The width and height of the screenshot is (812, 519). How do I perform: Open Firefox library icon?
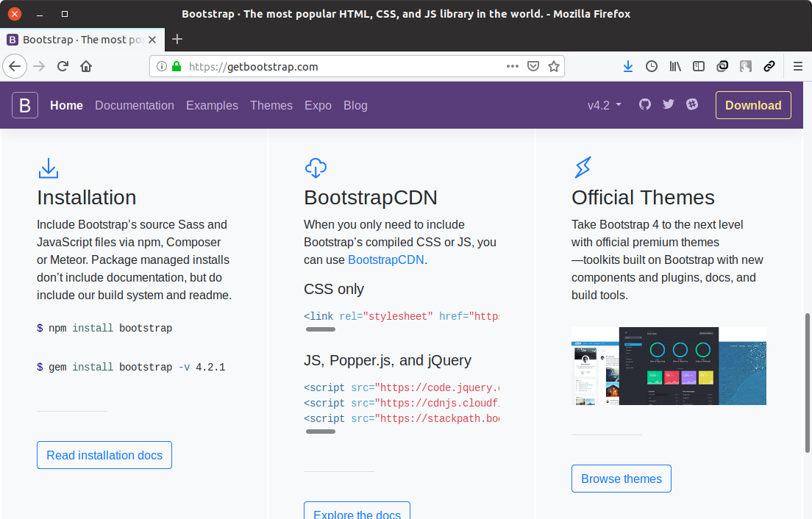point(674,66)
